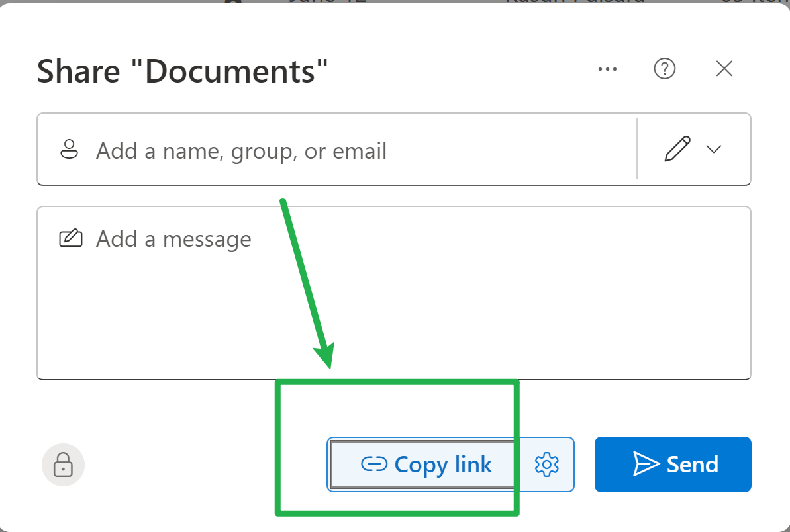
Task: Open the lock sharing restrictions icon
Action: (x=63, y=465)
